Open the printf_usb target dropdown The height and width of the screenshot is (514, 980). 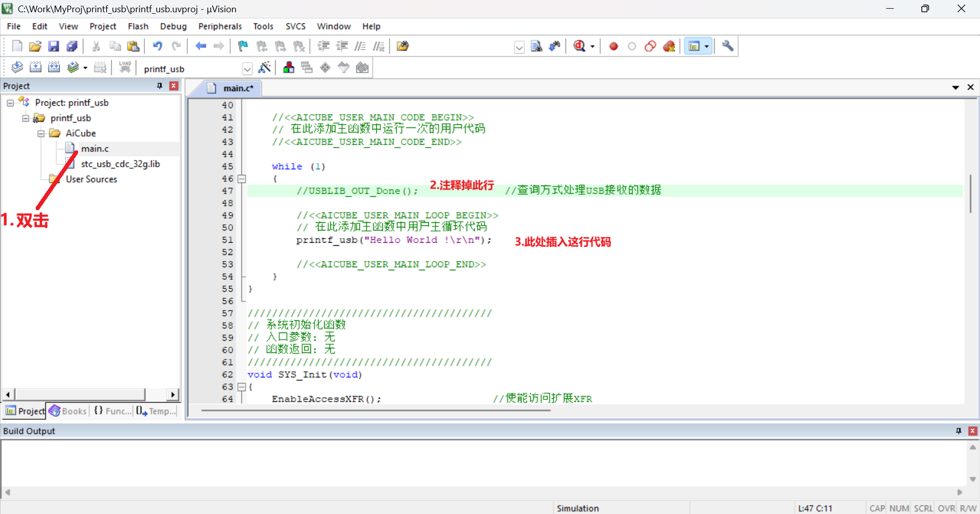[247, 69]
